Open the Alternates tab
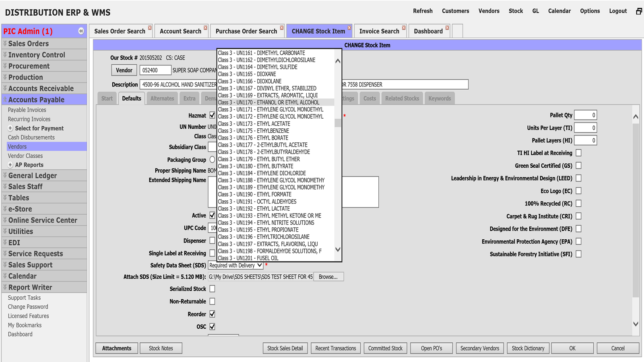The width and height of the screenshot is (644, 362). (162, 98)
